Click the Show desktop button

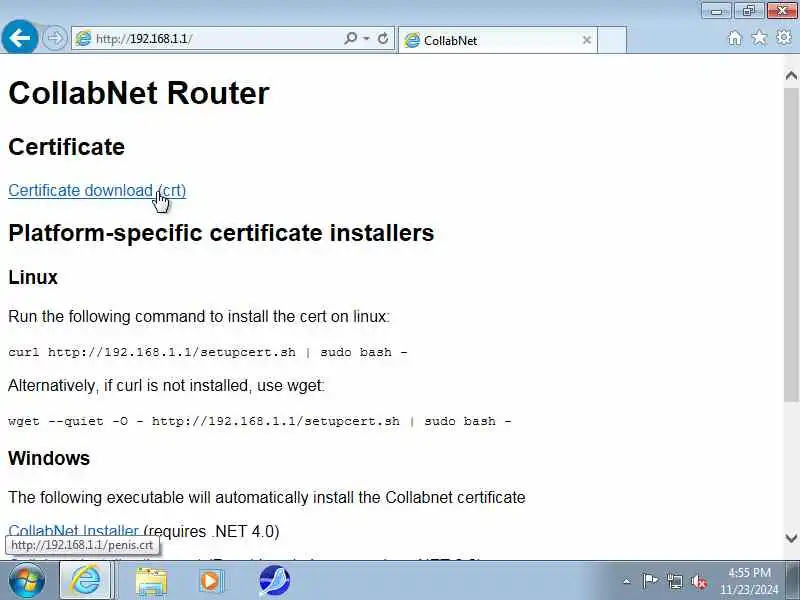793,580
